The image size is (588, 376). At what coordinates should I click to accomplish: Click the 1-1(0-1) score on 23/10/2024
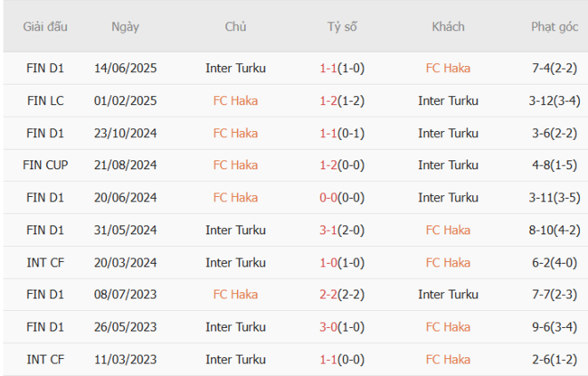pyautogui.click(x=342, y=133)
